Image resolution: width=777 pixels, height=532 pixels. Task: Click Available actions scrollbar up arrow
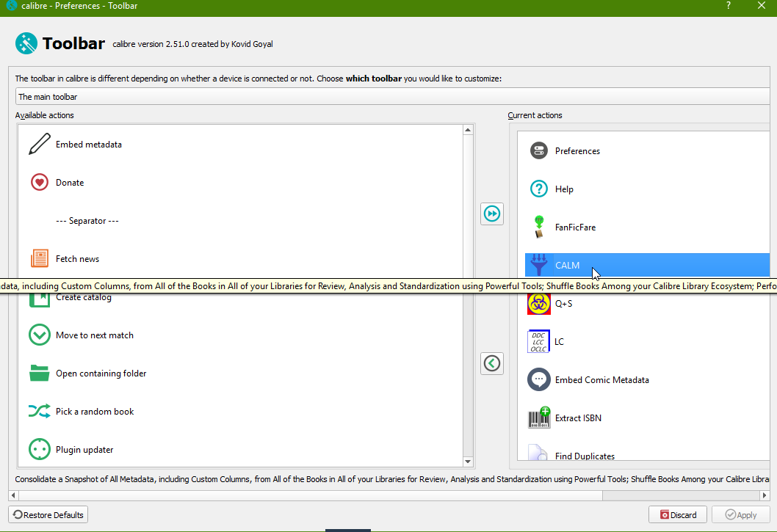(468, 130)
